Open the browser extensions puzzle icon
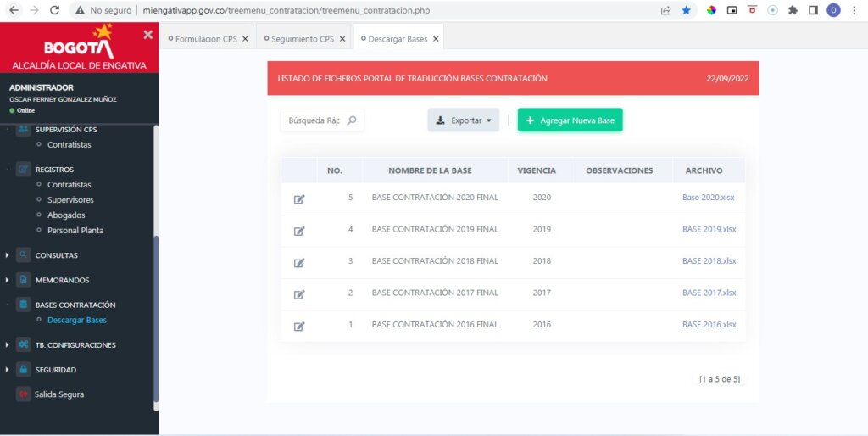 pos(793,10)
